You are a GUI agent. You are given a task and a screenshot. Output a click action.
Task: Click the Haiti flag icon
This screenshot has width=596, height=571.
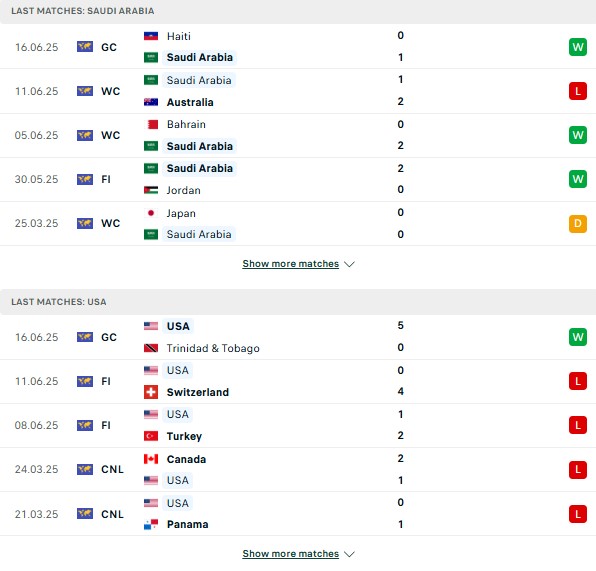coord(151,36)
